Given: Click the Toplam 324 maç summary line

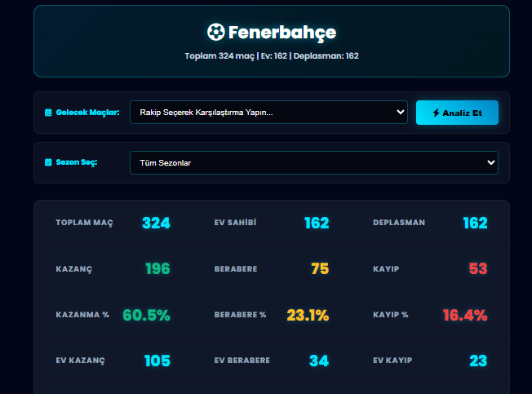Looking at the screenshot, I should pos(272,56).
